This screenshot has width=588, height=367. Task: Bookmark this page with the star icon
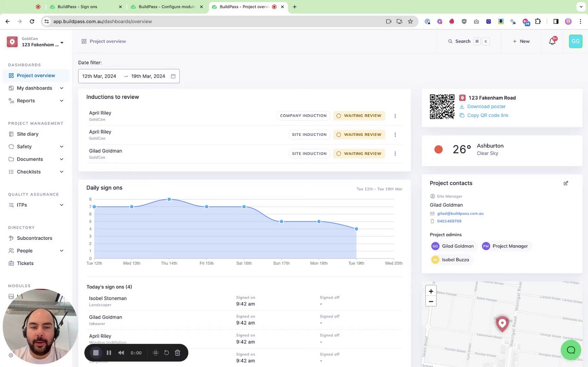point(410,21)
